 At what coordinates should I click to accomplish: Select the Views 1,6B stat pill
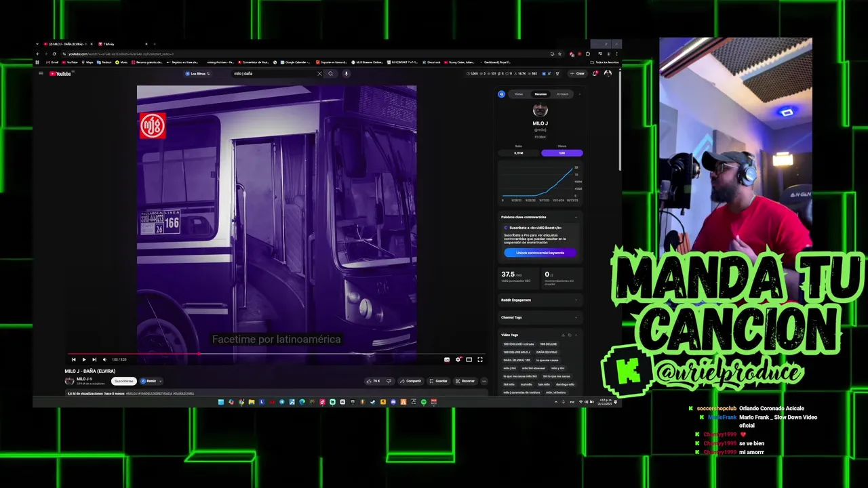(562, 153)
